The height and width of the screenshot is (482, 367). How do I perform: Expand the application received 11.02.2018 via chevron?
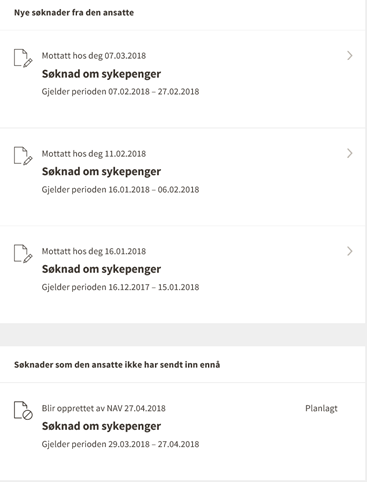pos(349,153)
